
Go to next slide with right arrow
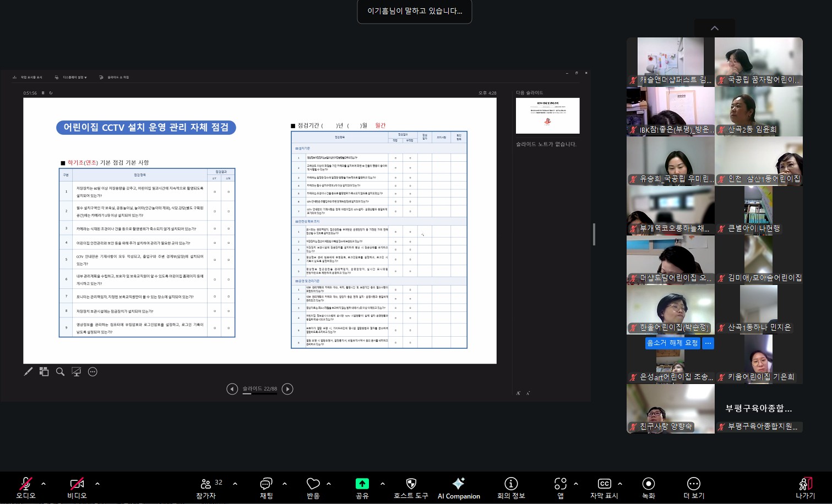point(287,389)
